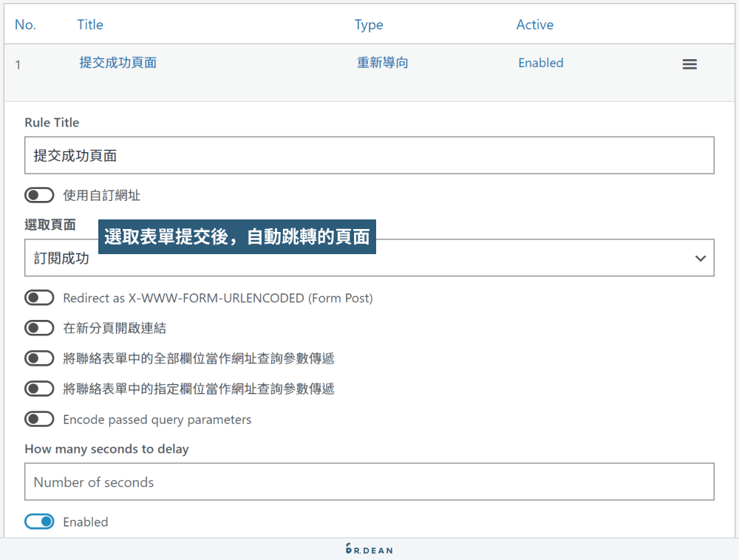Click the Enabled status in Active column
Viewport: 739px width, 560px height.
pos(540,63)
